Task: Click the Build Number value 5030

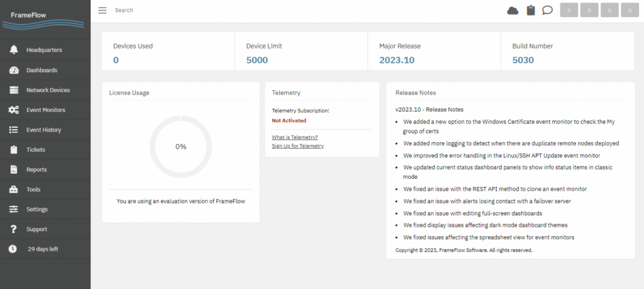Action: pyautogui.click(x=523, y=60)
